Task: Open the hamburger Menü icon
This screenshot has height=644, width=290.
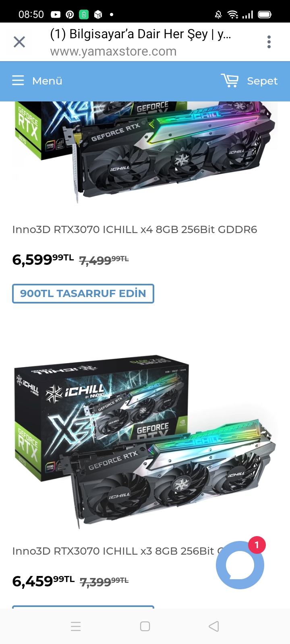Action: pos(18,80)
